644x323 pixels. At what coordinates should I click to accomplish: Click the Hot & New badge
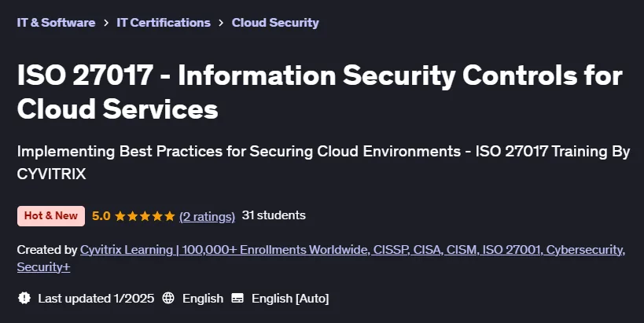pos(51,216)
